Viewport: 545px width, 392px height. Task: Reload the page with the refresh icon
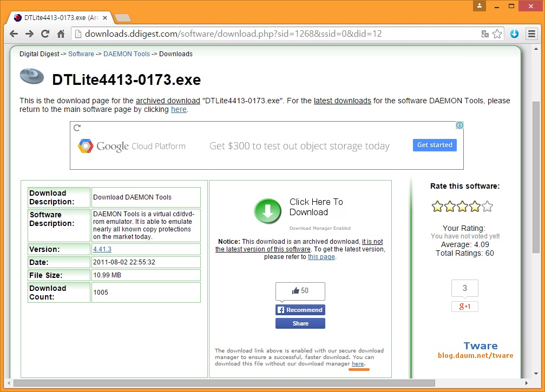tap(45, 34)
